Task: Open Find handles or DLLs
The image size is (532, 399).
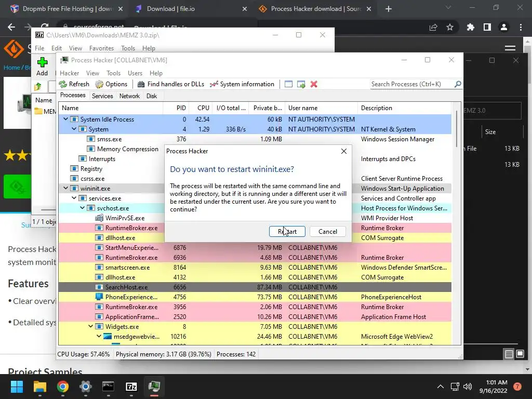Action: coord(170,84)
